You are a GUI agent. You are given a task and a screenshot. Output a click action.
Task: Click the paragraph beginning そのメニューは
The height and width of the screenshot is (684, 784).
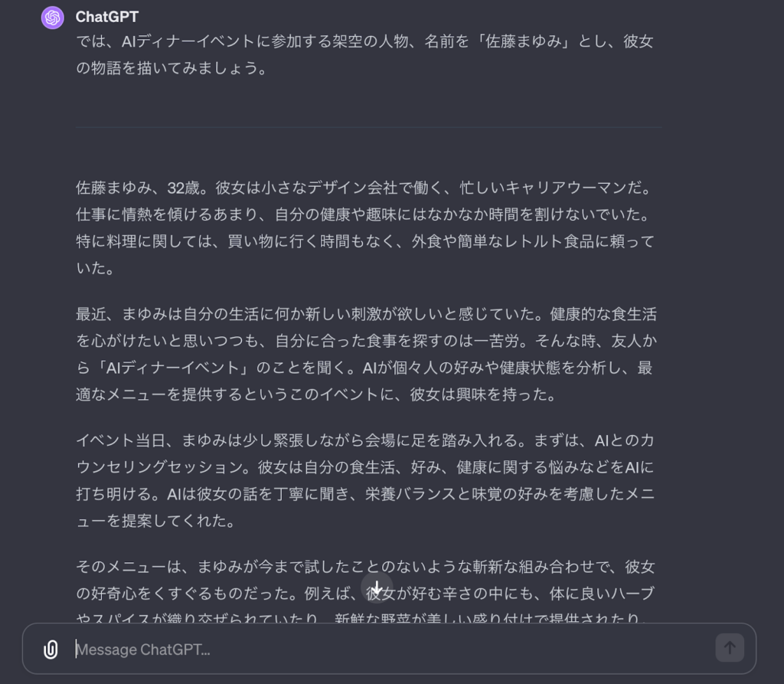365,591
